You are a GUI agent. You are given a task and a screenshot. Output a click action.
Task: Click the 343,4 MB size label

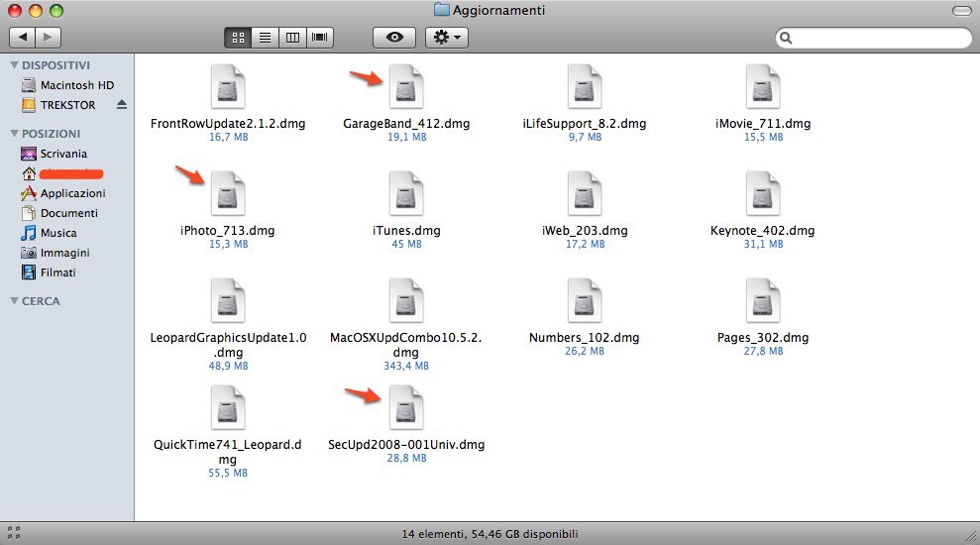coord(406,366)
